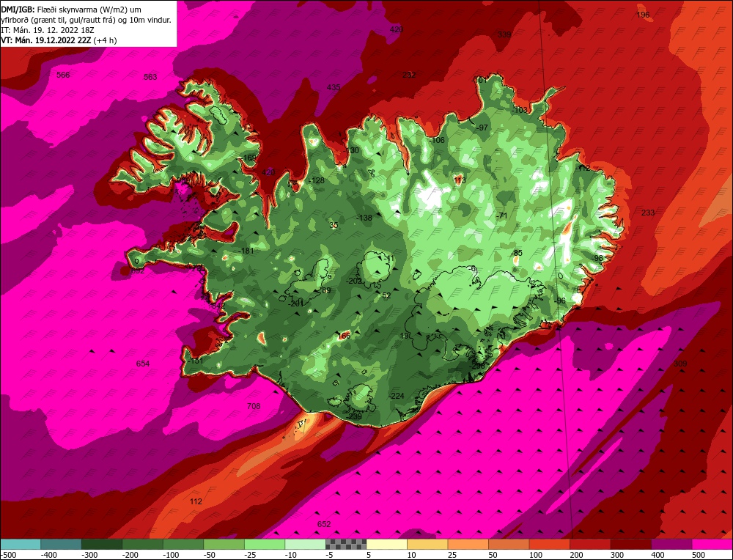Select the '196' value on the map

pos(644,15)
